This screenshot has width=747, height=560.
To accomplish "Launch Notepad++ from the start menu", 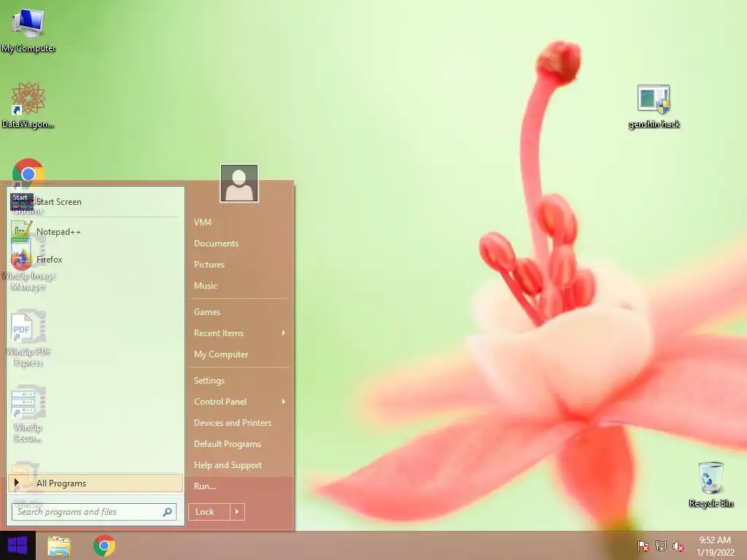I will click(x=94, y=232).
